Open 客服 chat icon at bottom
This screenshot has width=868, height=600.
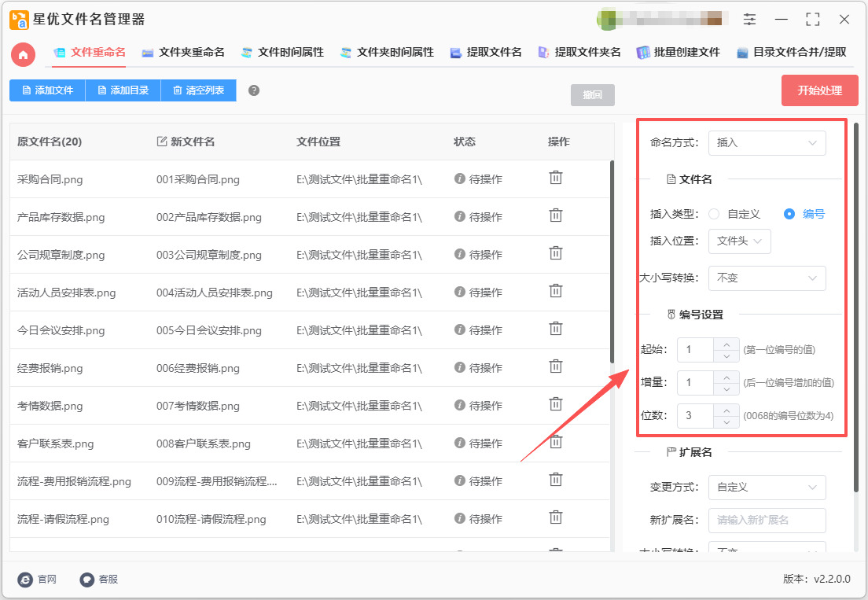pyautogui.click(x=87, y=580)
